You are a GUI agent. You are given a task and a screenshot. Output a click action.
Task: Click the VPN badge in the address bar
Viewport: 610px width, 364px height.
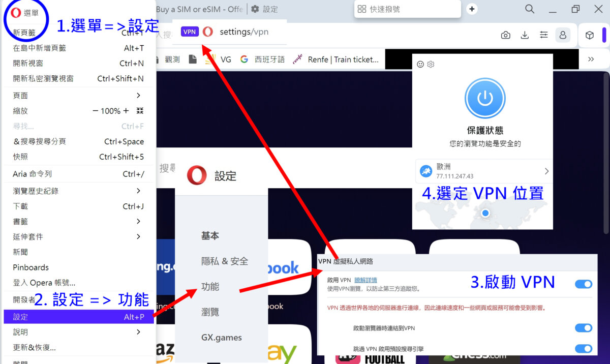pyautogui.click(x=189, y=32)
